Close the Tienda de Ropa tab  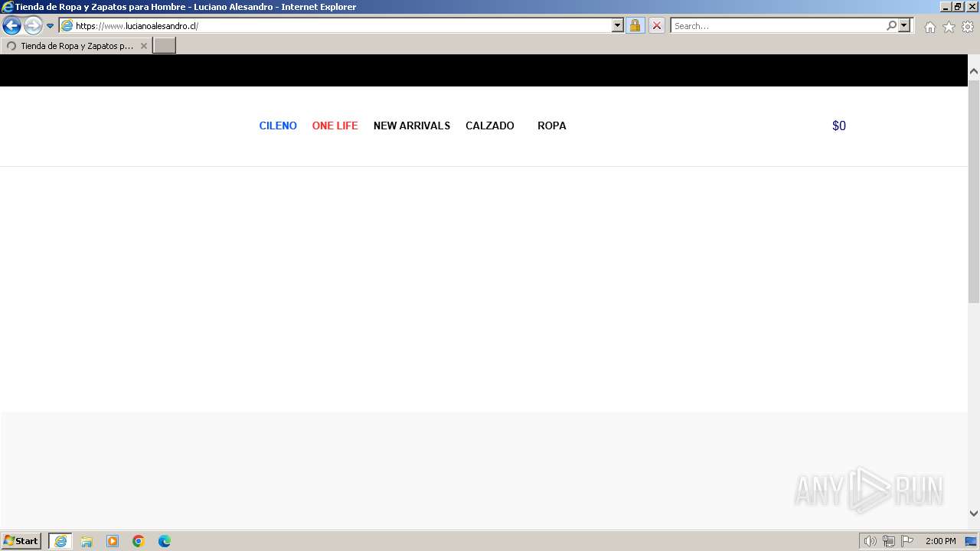[x=143, y=46]
